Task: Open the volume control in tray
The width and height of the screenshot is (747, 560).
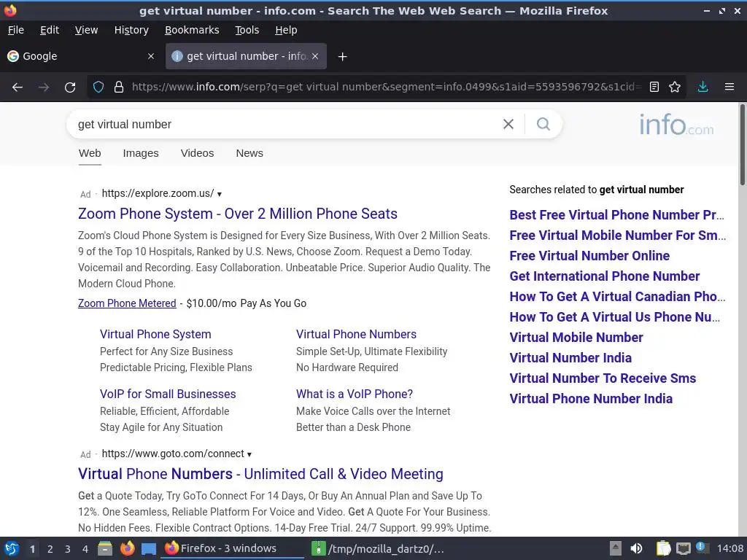Action: [x=636, y=548]
